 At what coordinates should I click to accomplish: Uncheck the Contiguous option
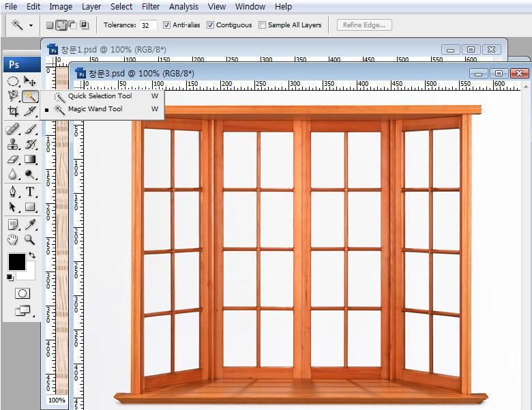pos(211,25)
